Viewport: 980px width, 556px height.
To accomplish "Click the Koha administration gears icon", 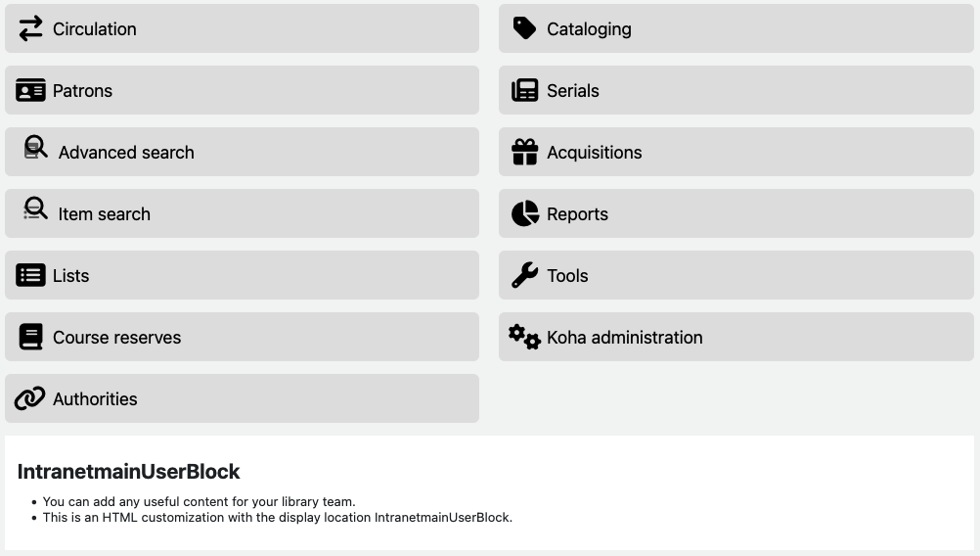I will (x=524, y=337).
